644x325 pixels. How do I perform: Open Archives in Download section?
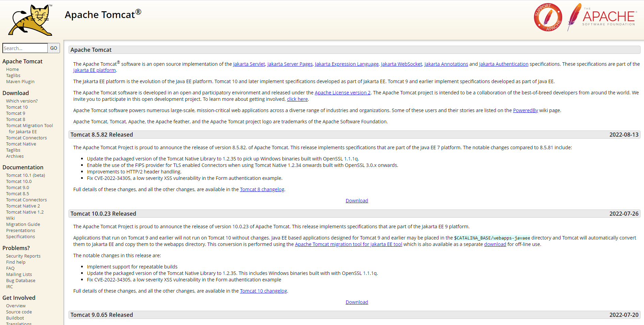[15, 156]
